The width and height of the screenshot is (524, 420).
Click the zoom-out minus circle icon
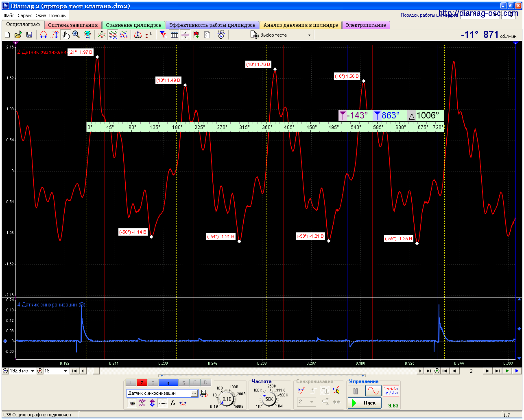5,371
